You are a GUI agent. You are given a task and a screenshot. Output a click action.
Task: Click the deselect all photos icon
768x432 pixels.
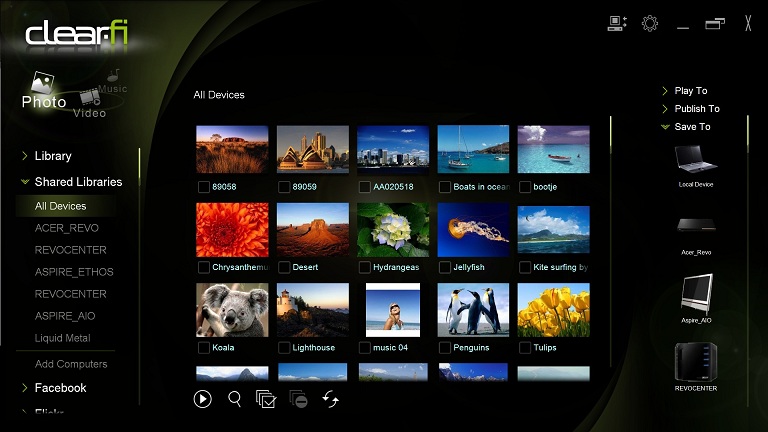click(298, 399)
